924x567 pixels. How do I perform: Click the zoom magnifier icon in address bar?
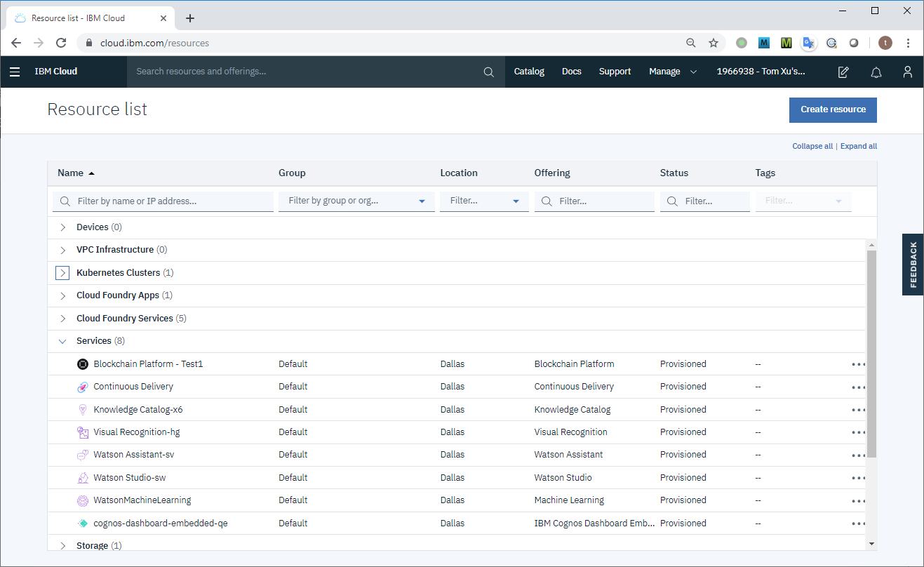coord(691,43)
